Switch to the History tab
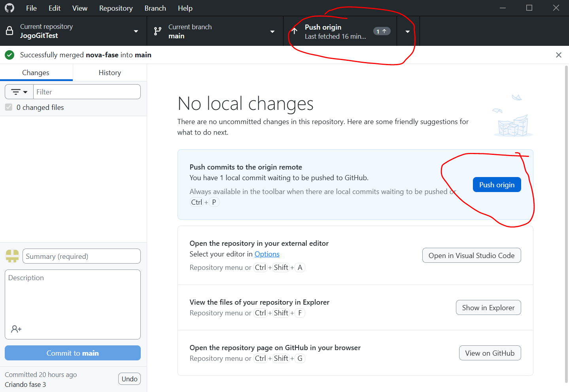 point(110,73)
